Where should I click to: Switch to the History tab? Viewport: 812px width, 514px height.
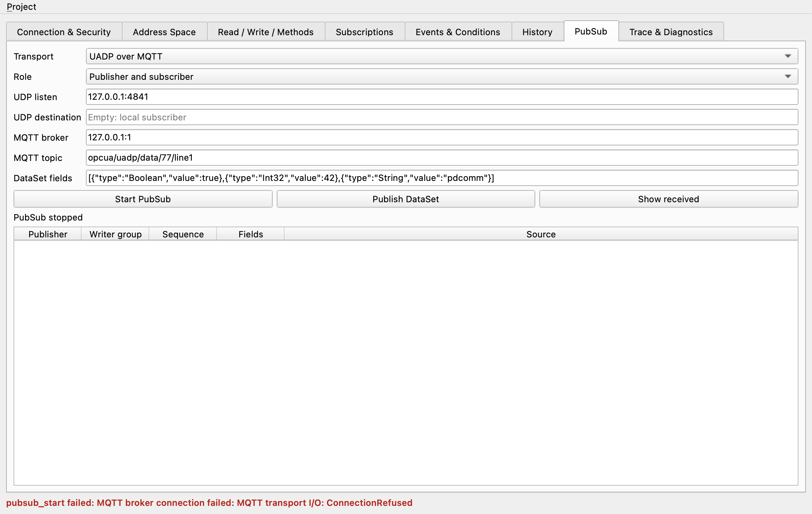click(537, 32)
